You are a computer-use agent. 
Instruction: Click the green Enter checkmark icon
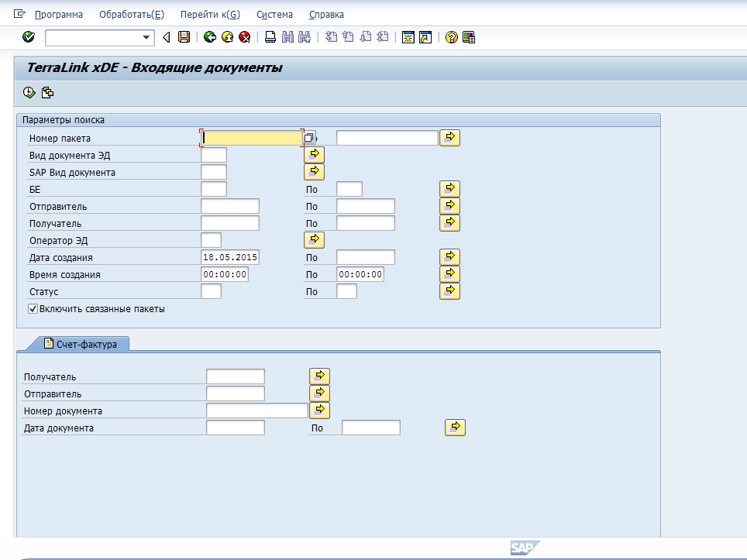29,37
